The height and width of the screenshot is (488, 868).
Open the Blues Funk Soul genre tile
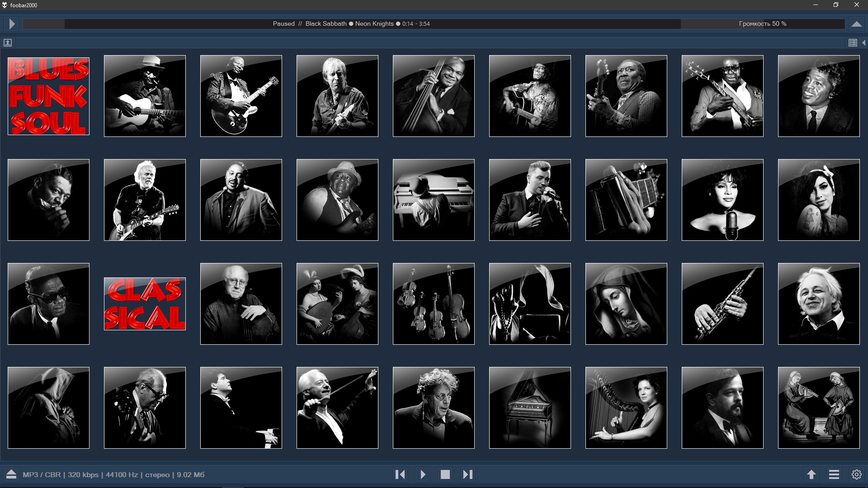(48, 96)
